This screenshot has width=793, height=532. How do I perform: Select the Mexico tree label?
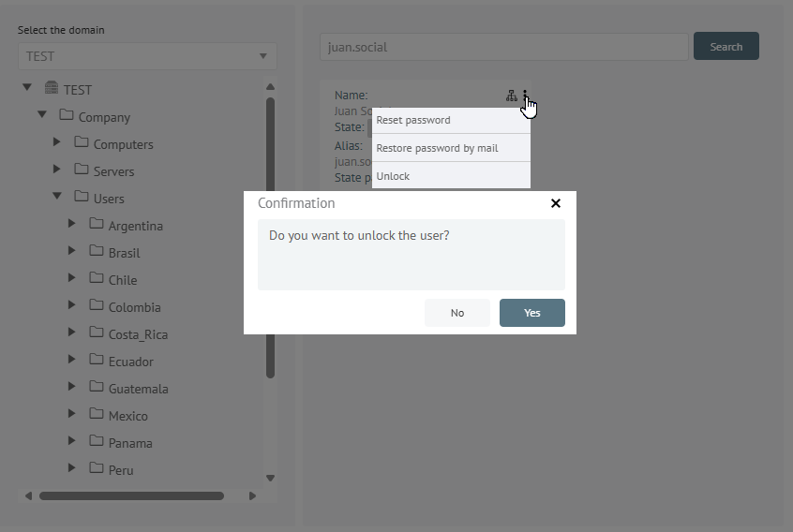coord(128,416)
